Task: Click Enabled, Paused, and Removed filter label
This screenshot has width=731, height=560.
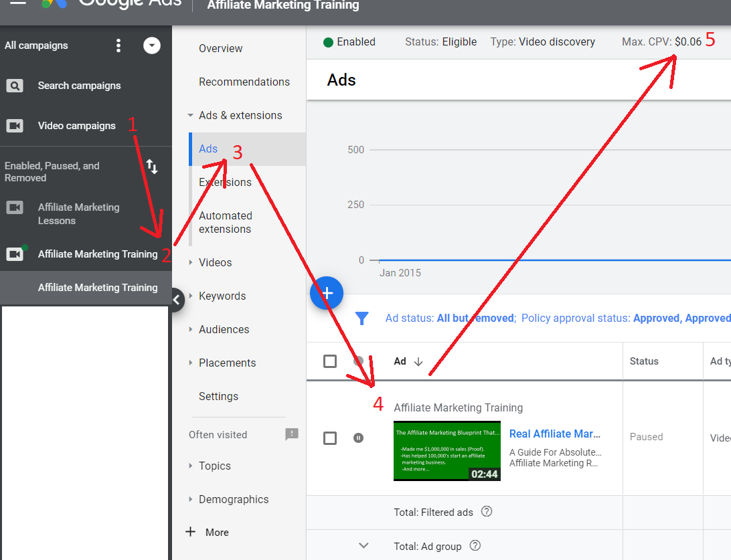Action: point(52,171)
